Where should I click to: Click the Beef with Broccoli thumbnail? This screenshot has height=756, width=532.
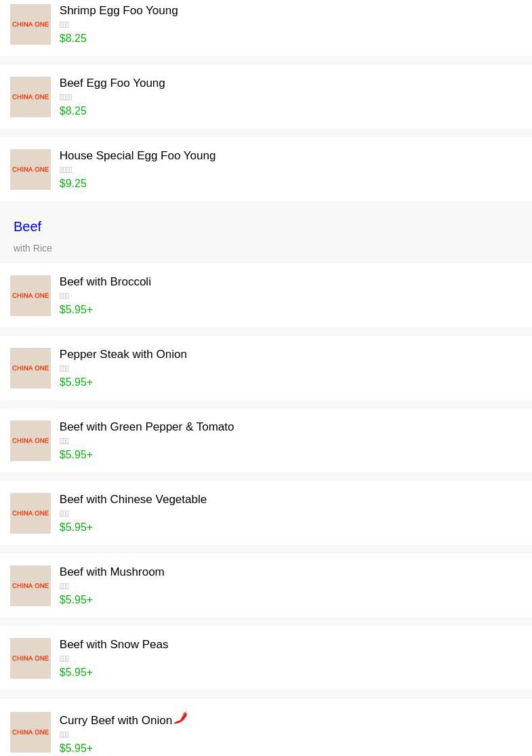tap(30, 296)
